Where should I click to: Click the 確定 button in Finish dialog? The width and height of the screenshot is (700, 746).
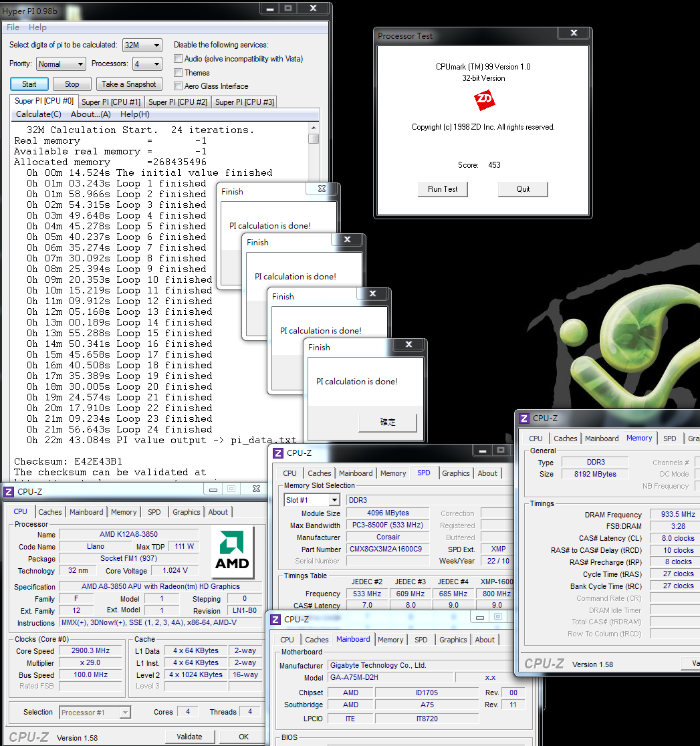387,422
